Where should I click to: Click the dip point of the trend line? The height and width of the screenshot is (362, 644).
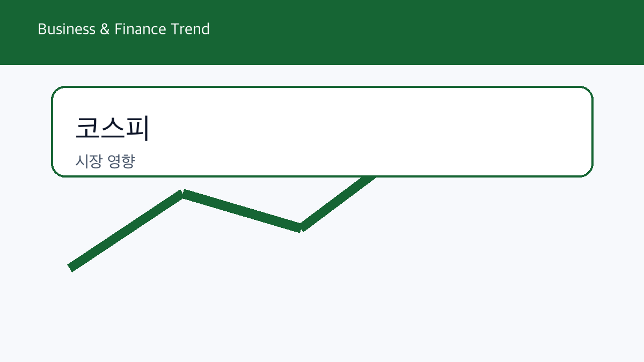click(x=302, y=228)
